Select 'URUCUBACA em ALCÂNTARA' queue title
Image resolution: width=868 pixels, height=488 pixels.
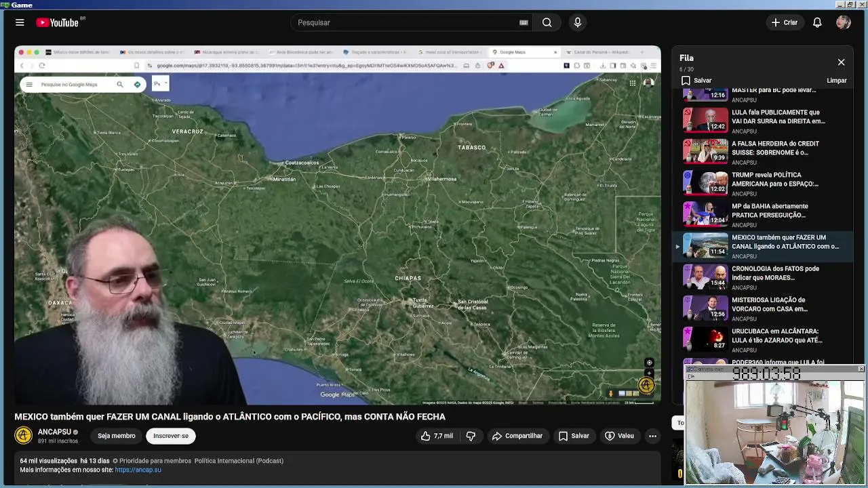777,335
